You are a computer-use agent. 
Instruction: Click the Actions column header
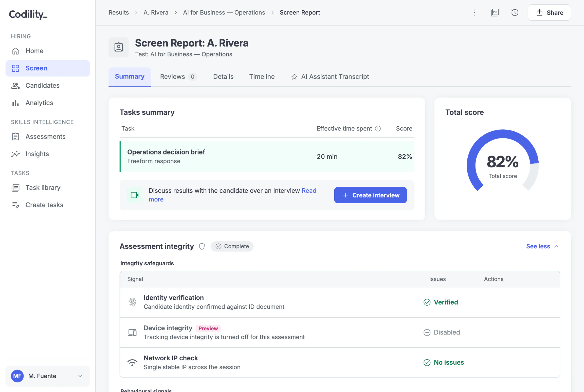(x=494, y=279)
